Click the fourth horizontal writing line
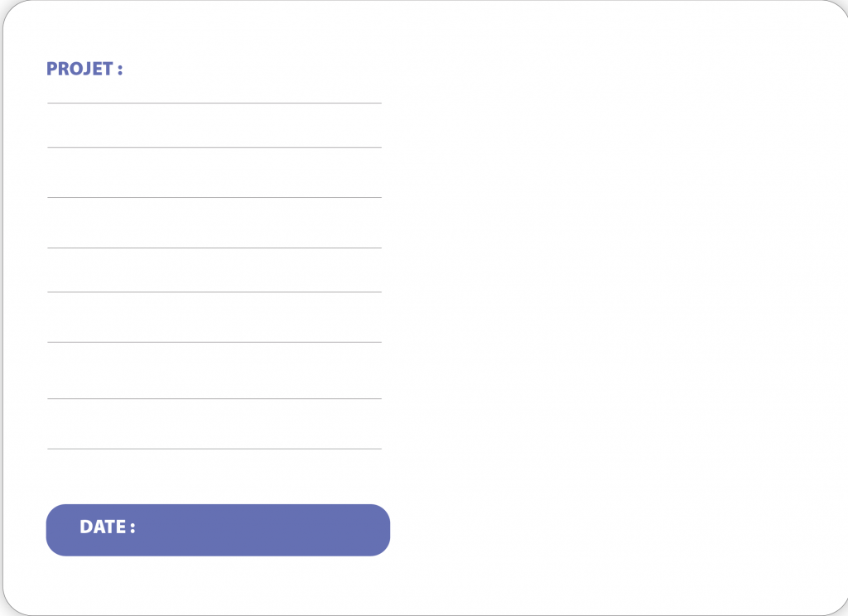Image resolution: width=848 pixels, height=616 pixels. [x=214, y=248]
